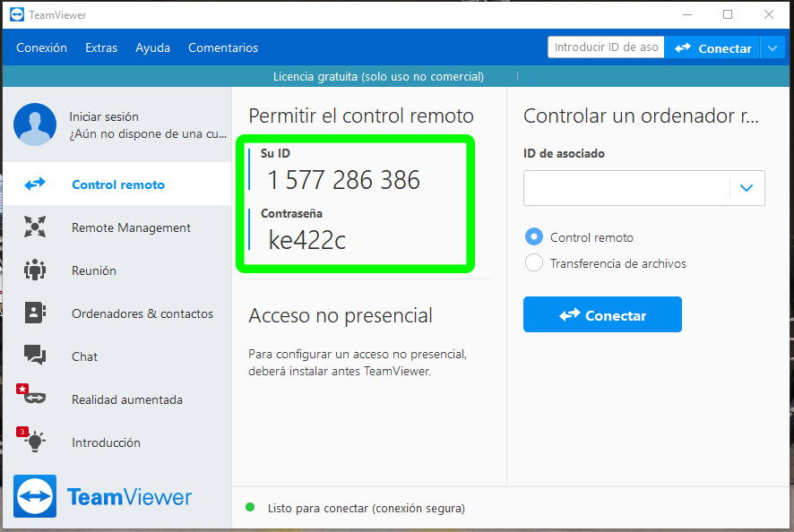The height and width of the screenshot is (532, 794).
Task: Select the Transferencia de archivos radio button
Action: click(x=534, y=262)
